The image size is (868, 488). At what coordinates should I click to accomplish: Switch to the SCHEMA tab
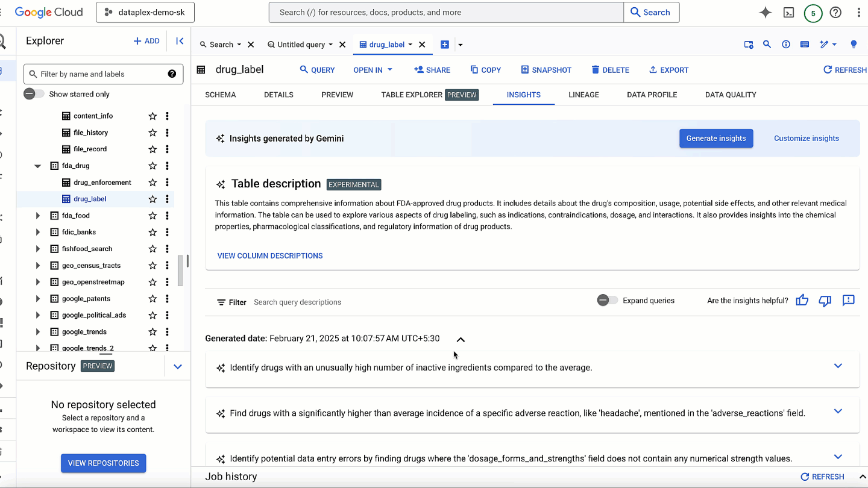[x=221, y=95]
